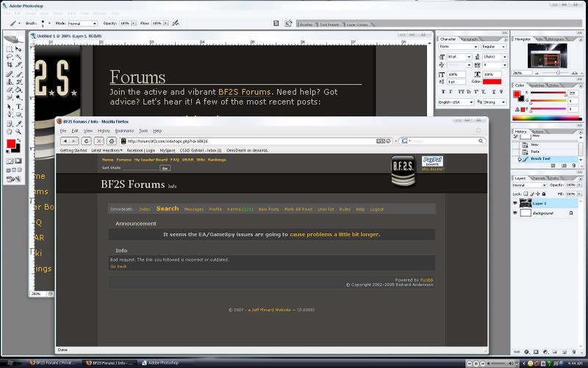Click the PayPal Donate image
588x368 pixels.
point(432,161)
